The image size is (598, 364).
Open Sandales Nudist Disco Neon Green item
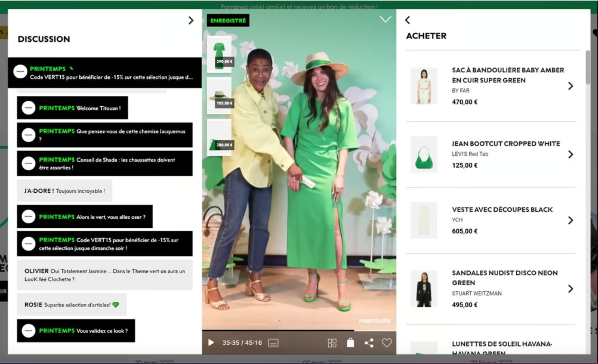coord(505,278)
